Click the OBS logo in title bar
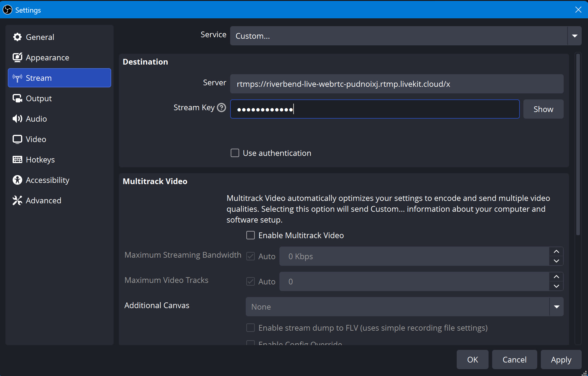Screen dimensions: 588x376 (x=8, y=10)
